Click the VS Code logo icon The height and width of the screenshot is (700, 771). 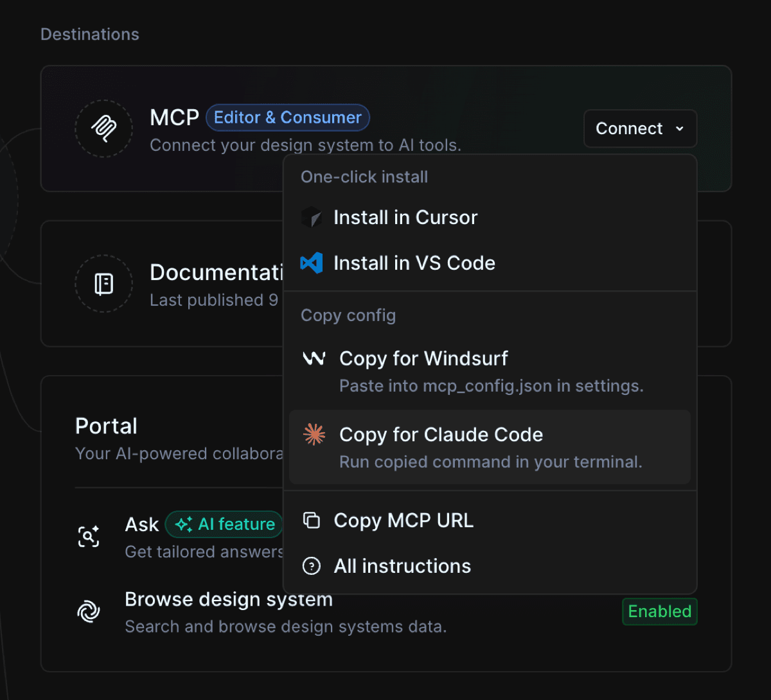[x=312, y=263]
